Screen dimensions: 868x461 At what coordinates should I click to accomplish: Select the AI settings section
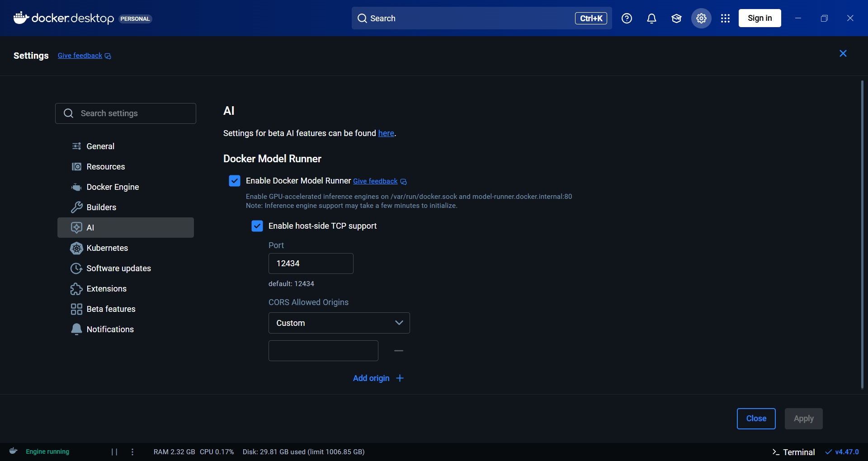[126, 228]
